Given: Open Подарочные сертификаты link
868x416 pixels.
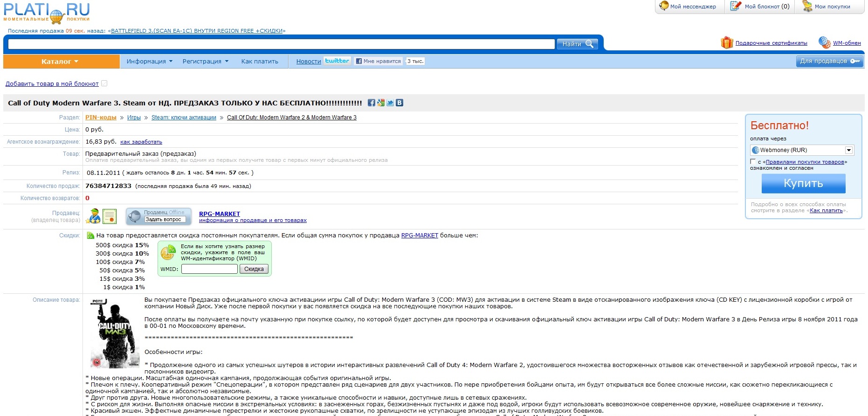Looking at the screenshot, I should click(x=772, y=43).
